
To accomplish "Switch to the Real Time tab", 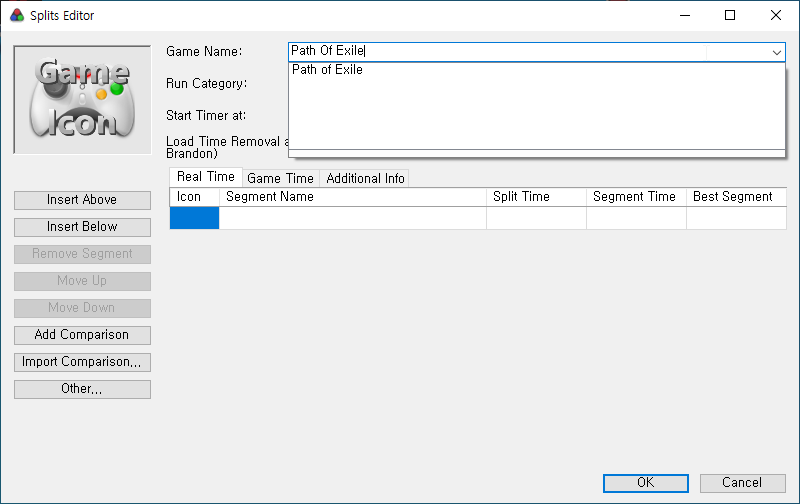I will (x=206, y=177).
